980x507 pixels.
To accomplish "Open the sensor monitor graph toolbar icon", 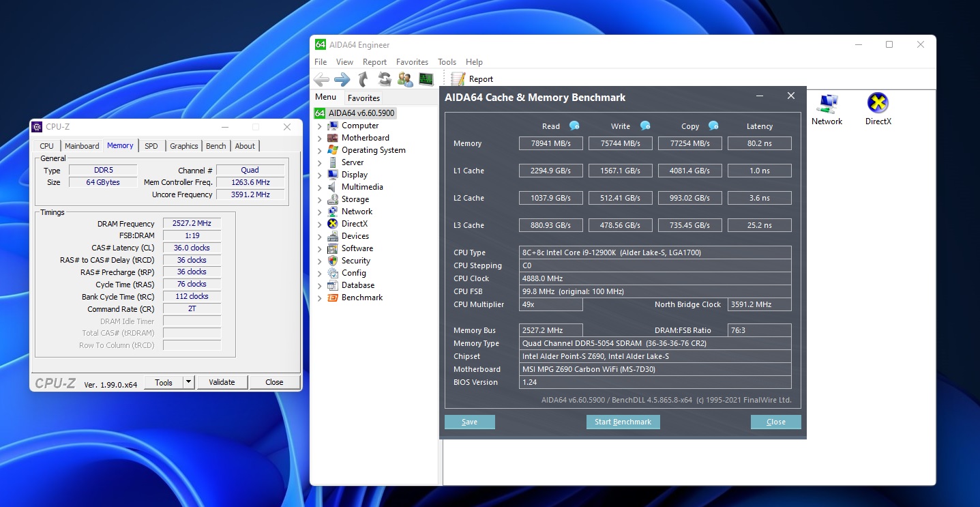I will (426, 79).
